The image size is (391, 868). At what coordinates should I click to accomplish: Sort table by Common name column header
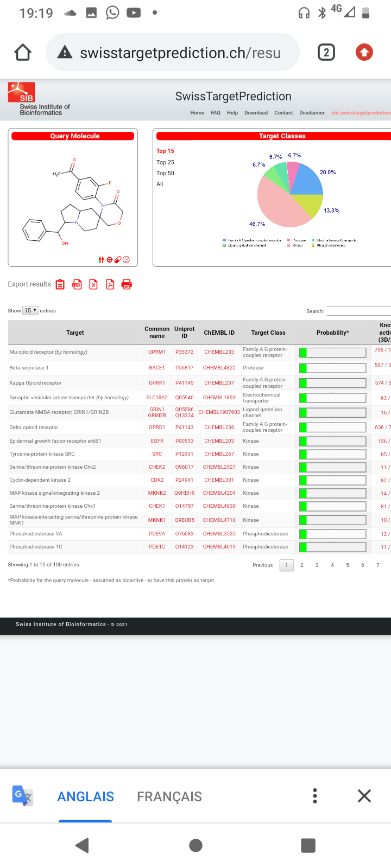(x=157, y=333)
